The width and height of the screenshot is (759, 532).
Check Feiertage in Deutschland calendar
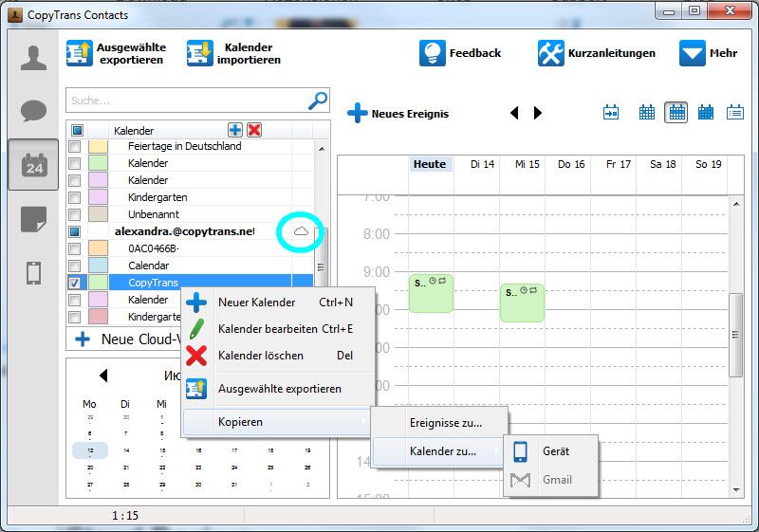[75, 146]
